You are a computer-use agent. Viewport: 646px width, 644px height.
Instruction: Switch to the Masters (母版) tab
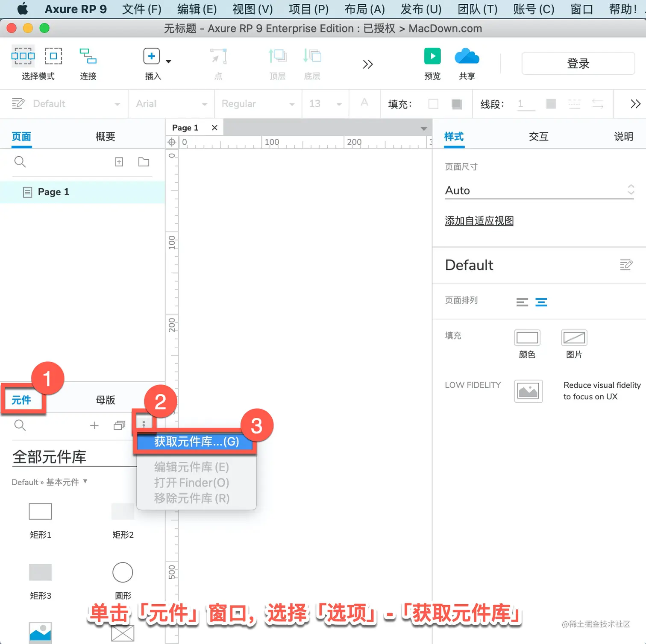[106, 400]
